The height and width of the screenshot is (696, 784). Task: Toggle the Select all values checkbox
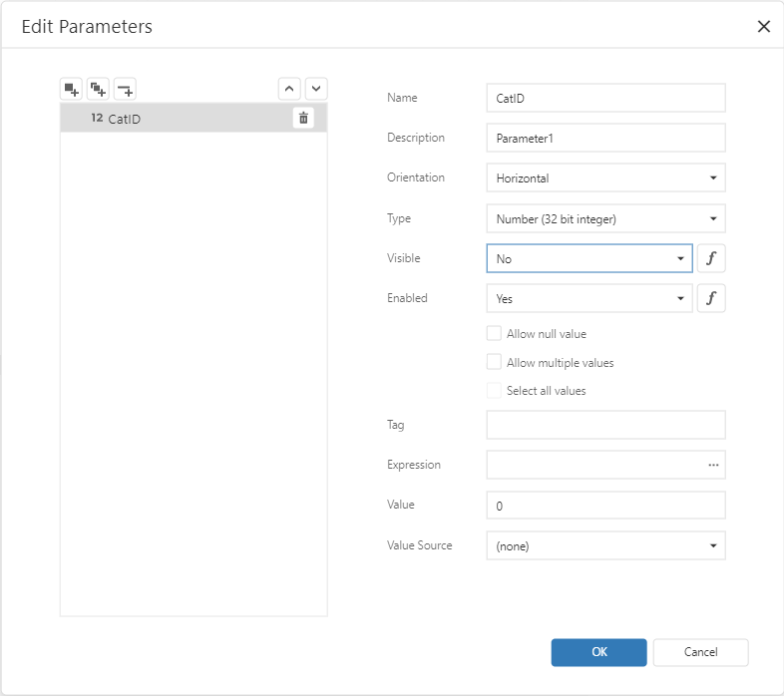[494, 391]
